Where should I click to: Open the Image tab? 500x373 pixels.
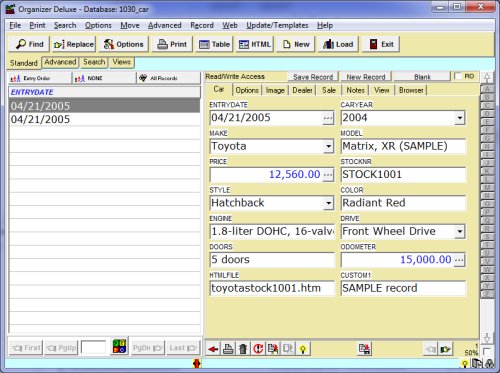point(275,90)
